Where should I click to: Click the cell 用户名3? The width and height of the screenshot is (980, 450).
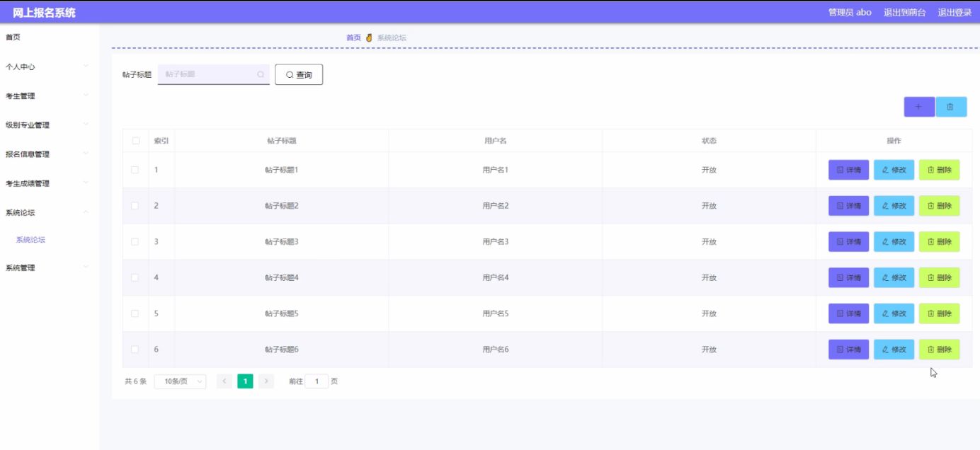(496, 242)
